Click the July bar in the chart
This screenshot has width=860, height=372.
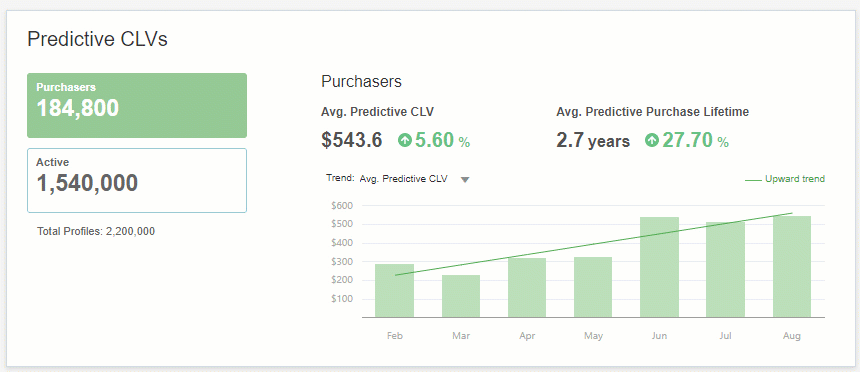[x=726, y=269]
